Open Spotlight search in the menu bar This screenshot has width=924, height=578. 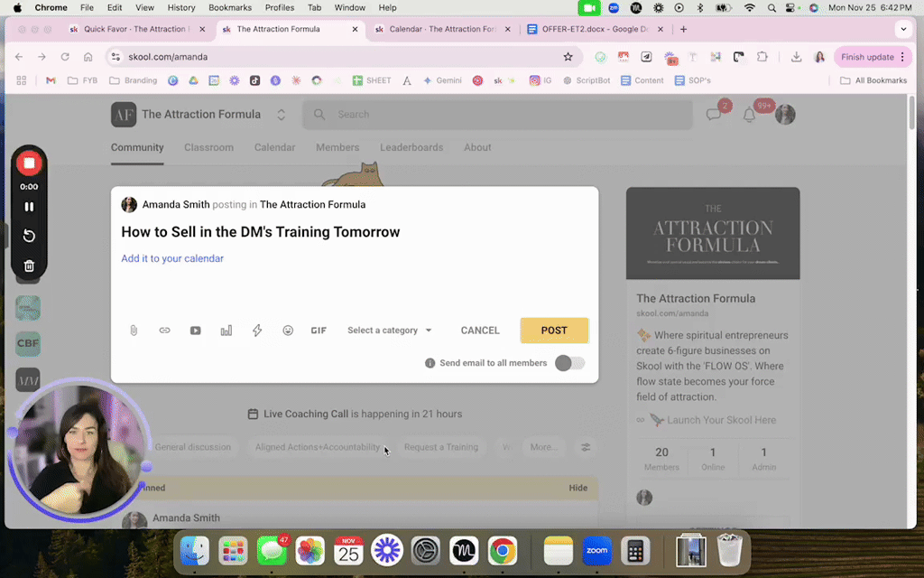click(x=772, y=7)
